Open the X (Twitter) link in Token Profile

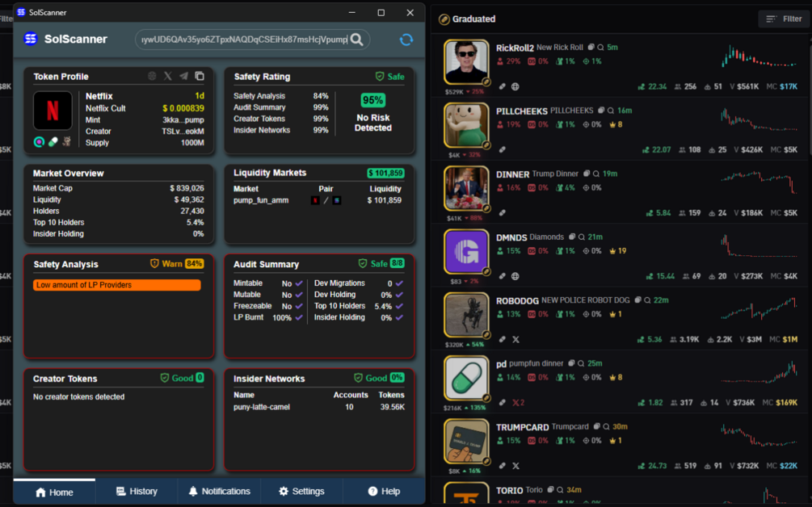coord(168,76)
